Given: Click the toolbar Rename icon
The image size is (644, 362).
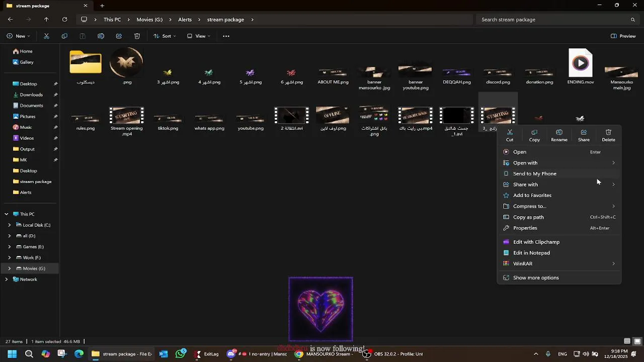Looking at the screenshot, I should (101, 36).
